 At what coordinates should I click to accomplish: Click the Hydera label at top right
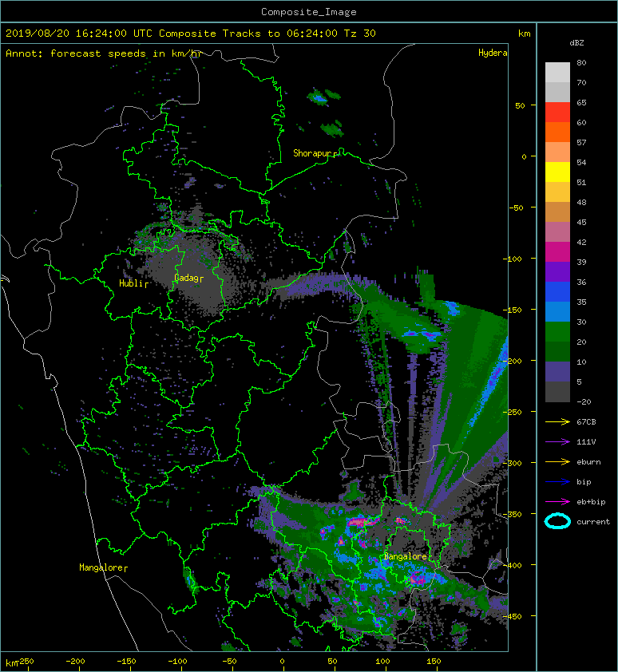[493, 53]
